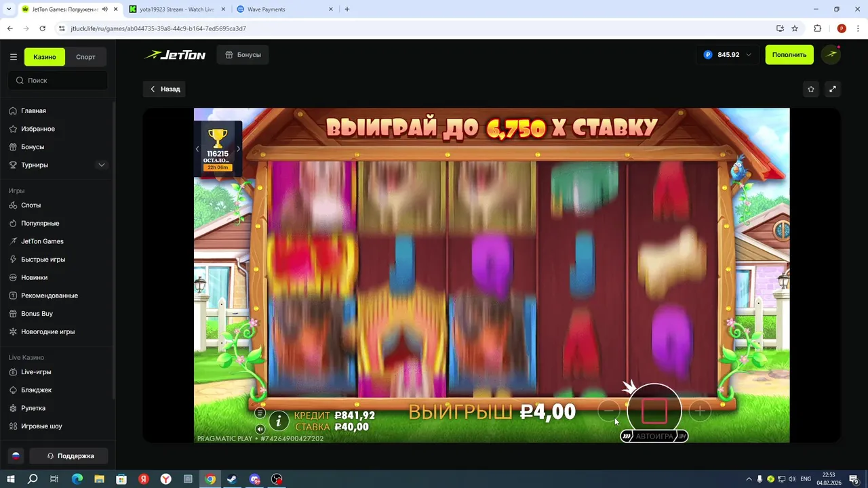The image size is (868, 488).
Task: Open File Explorer from the taskbar
Action: click(98, 479)
